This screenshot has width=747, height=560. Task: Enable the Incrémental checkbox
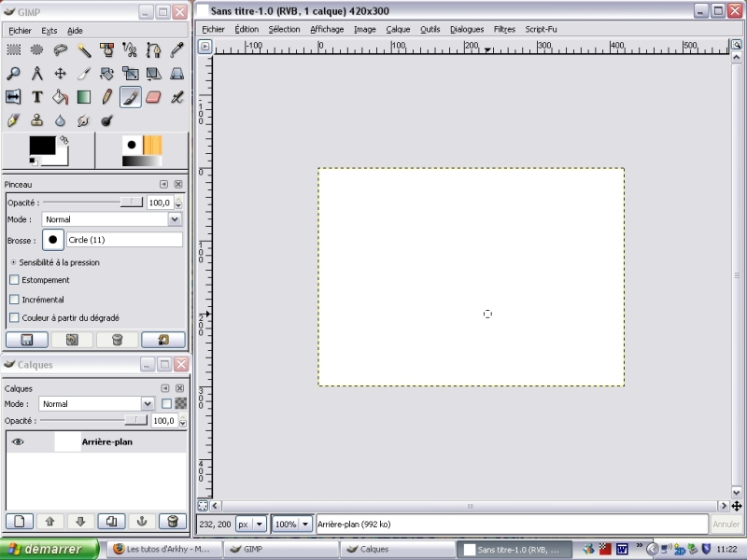tap(14, 299)
